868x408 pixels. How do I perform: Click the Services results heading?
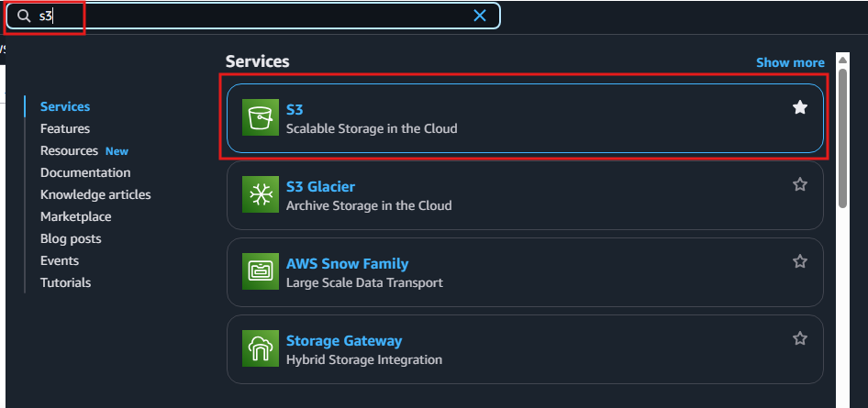tap(258, 61)
